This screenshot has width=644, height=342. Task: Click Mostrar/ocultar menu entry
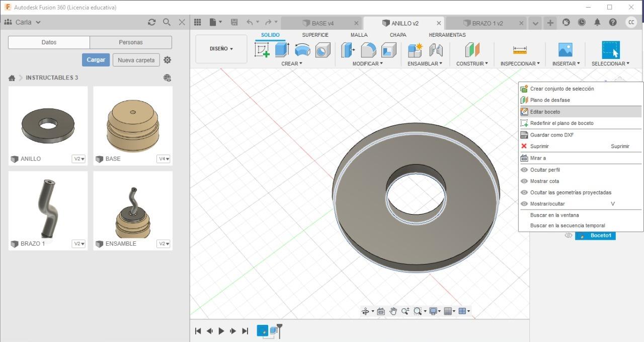[580, 204]
